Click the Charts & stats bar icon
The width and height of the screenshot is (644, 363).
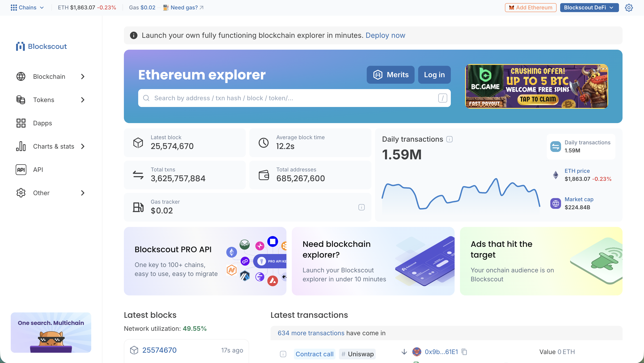pos(21,146)
